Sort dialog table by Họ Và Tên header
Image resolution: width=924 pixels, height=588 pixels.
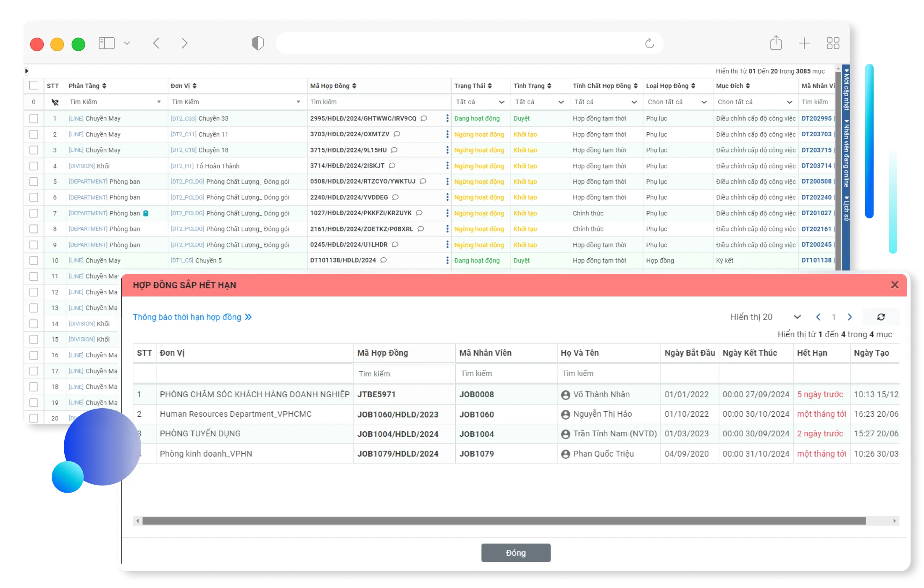[580, 353]
